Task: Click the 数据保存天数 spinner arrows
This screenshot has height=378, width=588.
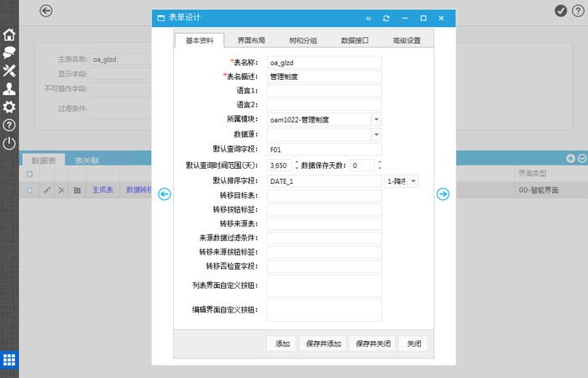Action: (379, 165)
